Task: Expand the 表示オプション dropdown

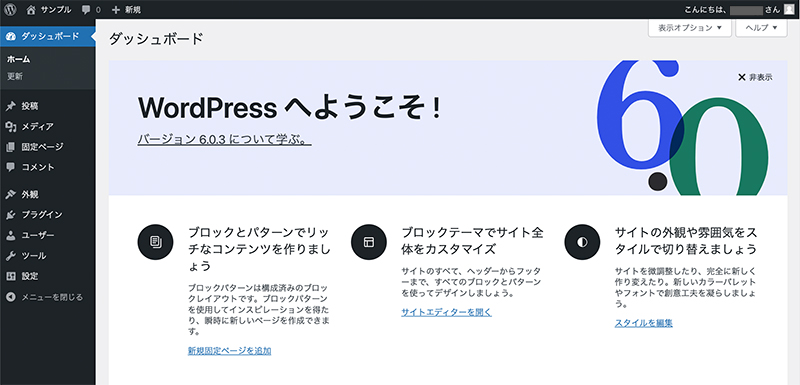Action: click(x=690, y=28)
